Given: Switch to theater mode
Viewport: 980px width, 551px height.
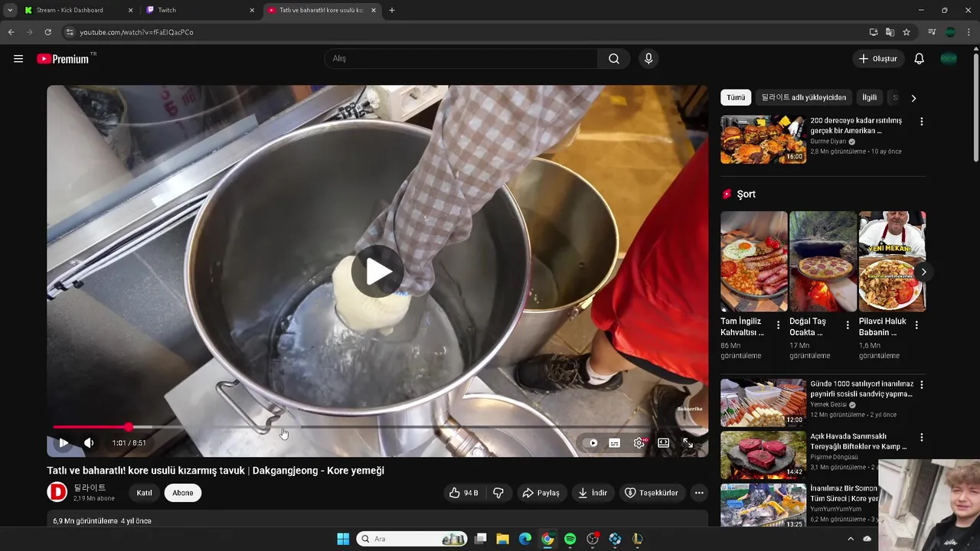Looking at the screenshot, I should (x=664, y=443).
